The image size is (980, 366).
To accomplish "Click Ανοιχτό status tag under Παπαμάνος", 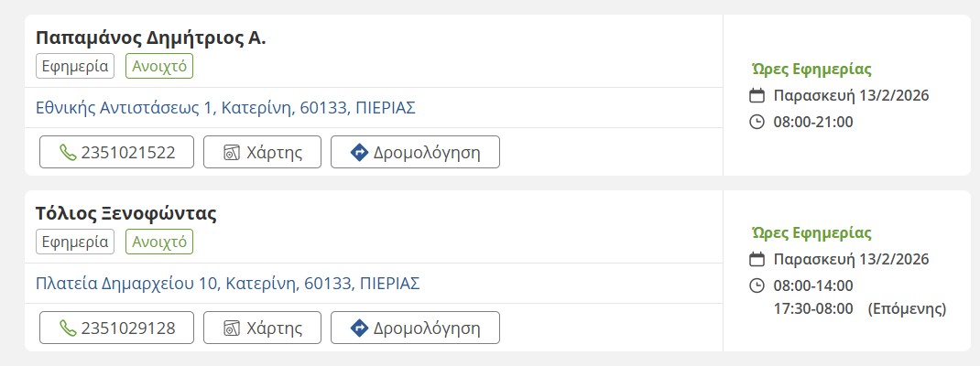I will click(x=160, y=67).
